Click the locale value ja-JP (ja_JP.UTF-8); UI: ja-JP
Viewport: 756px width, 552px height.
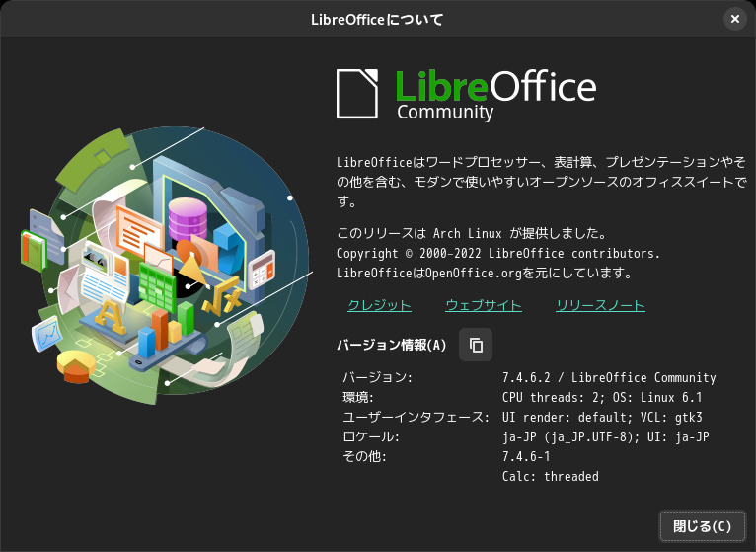coord(606,436)
